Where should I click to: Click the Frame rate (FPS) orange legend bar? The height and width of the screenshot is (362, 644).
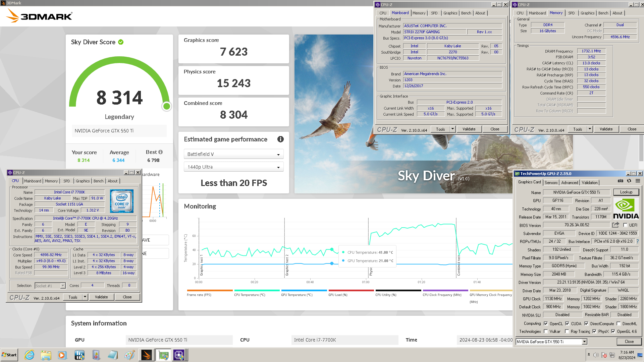point(210,290)
